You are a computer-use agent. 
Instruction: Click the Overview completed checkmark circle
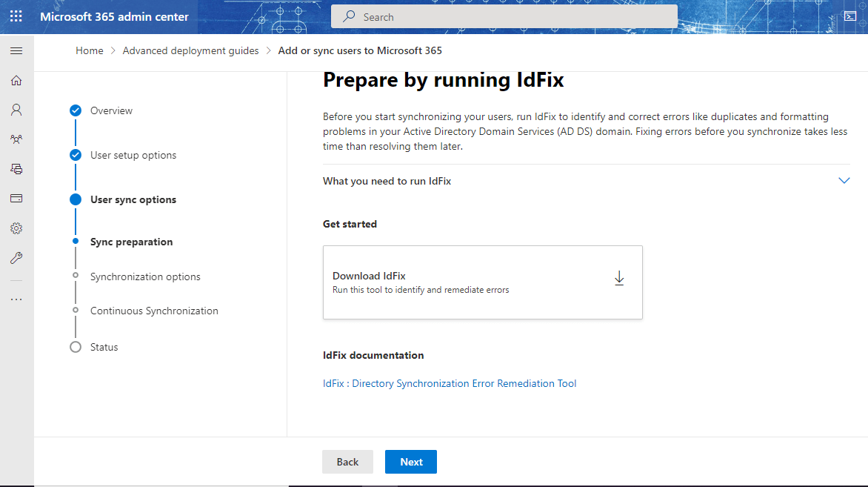pos(76,110)
